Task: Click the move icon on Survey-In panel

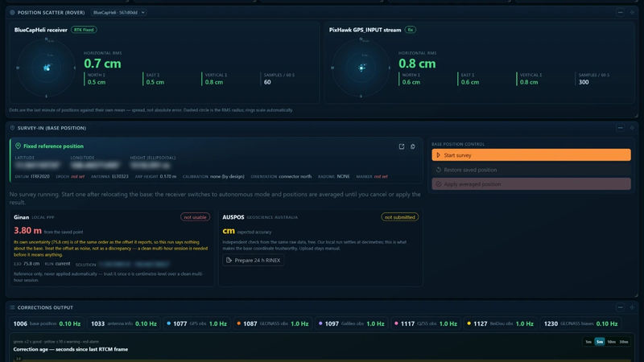Action: (x=632, y=128)
